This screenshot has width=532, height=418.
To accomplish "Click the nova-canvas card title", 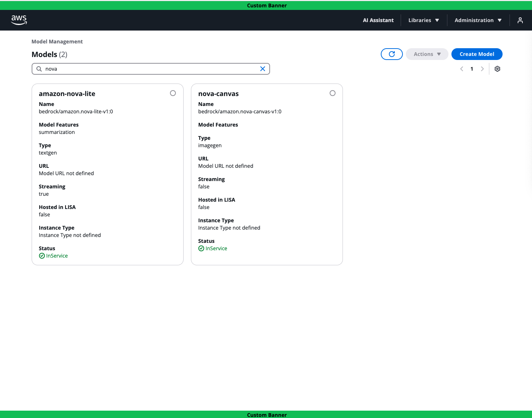I will pyautogui.click(x=219, y=94).
